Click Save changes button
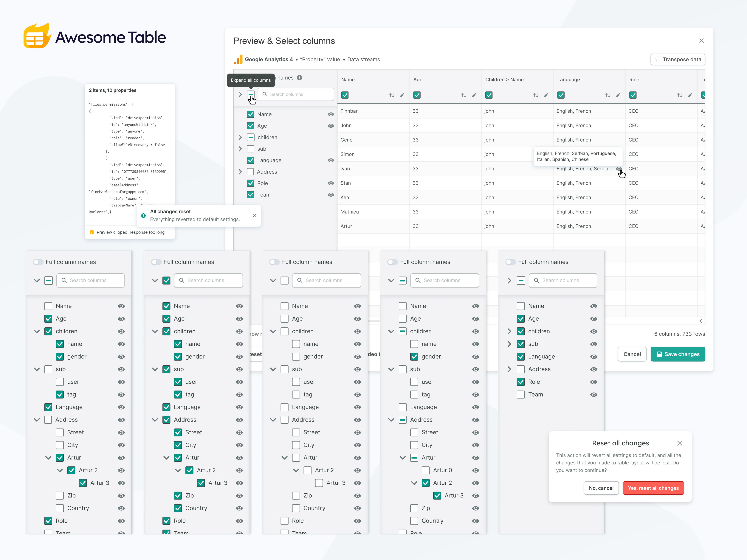 [677, 354]
